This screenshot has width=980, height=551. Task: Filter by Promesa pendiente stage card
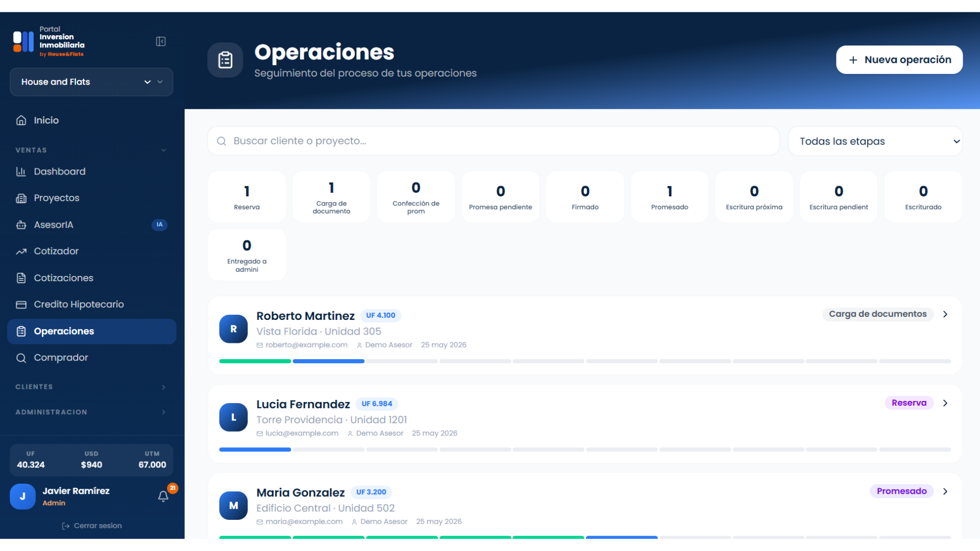(x=500, y=196)
